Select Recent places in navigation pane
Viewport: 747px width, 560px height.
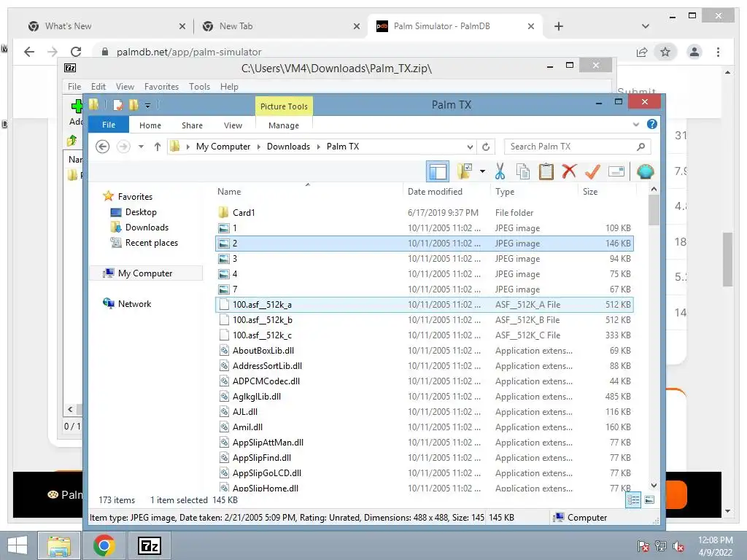coord(152,242)
